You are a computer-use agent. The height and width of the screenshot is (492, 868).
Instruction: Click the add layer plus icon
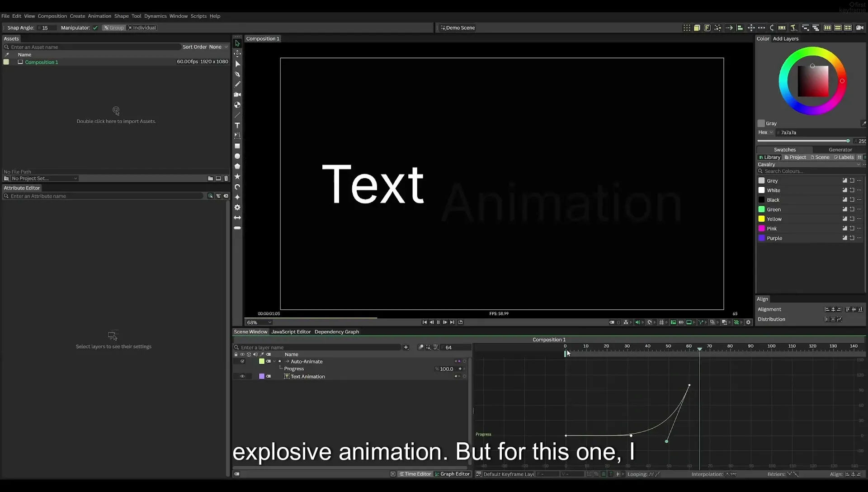(406, 347)
